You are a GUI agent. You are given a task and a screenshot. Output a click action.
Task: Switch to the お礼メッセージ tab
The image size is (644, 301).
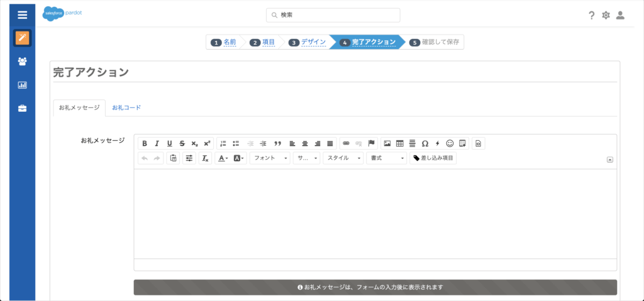[79, 107]
